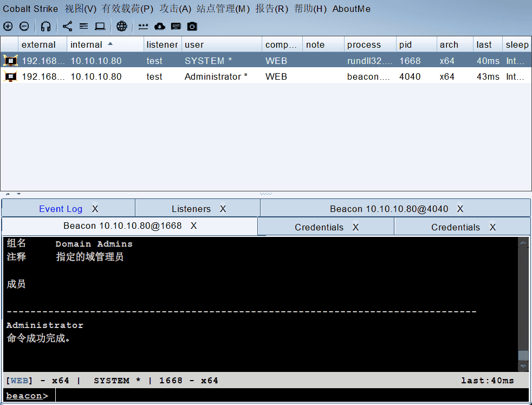Click the web log globe icon
Viewport: 532px width, 405px height.
[x=121, y=25]
